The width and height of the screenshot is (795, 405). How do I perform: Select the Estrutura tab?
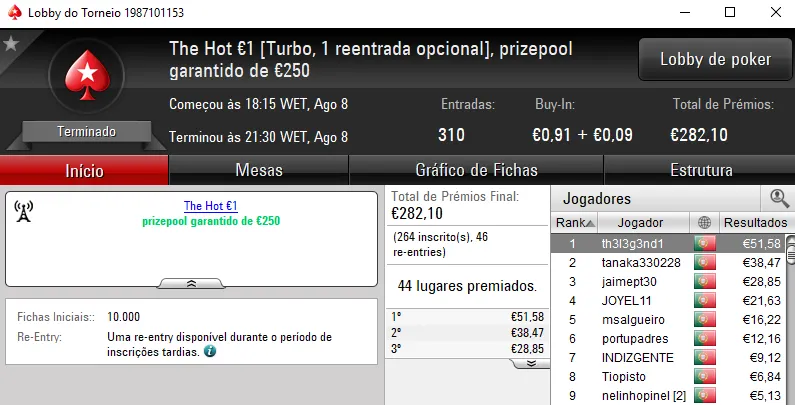point(700,170)
